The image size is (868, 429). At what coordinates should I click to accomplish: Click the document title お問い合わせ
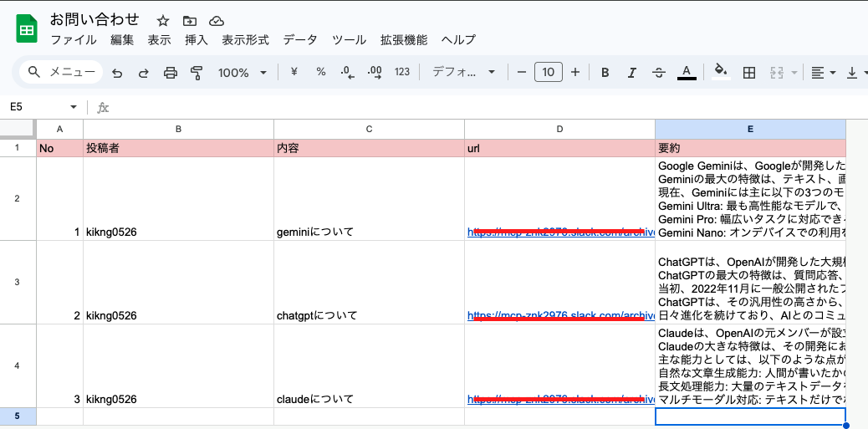(94, 20)
